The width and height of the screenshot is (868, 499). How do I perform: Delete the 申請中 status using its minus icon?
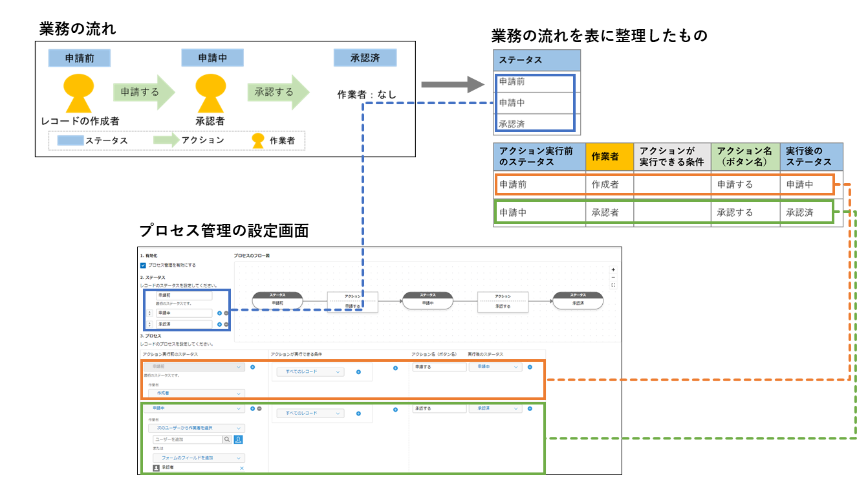coord(226,313)
